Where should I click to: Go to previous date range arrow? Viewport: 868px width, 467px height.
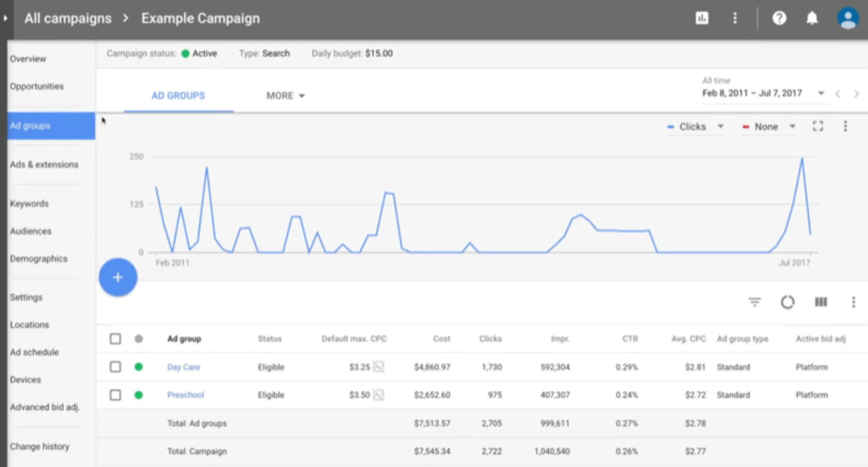(838, 94)
